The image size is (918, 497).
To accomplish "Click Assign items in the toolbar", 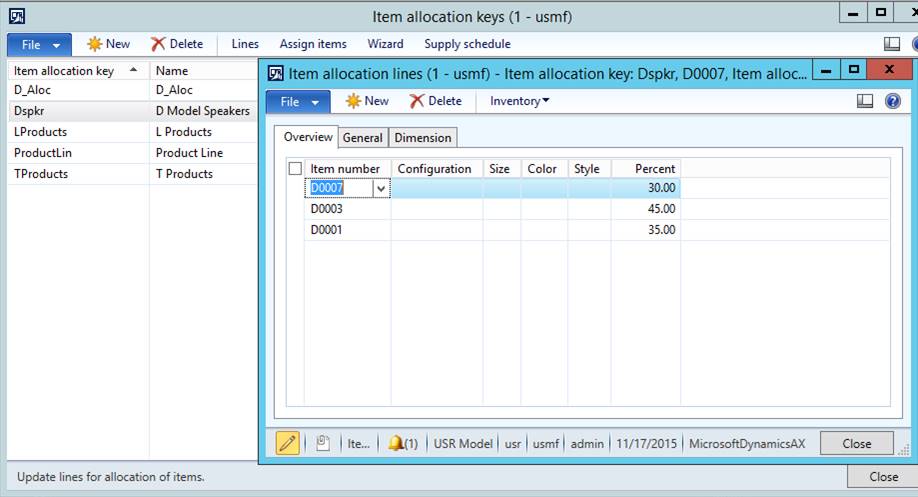I will (313, 44).
